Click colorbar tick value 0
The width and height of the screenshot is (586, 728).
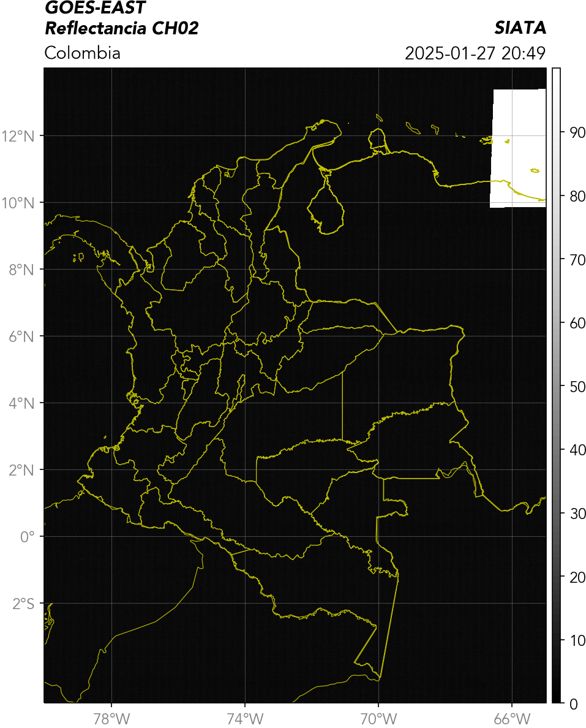574,704
